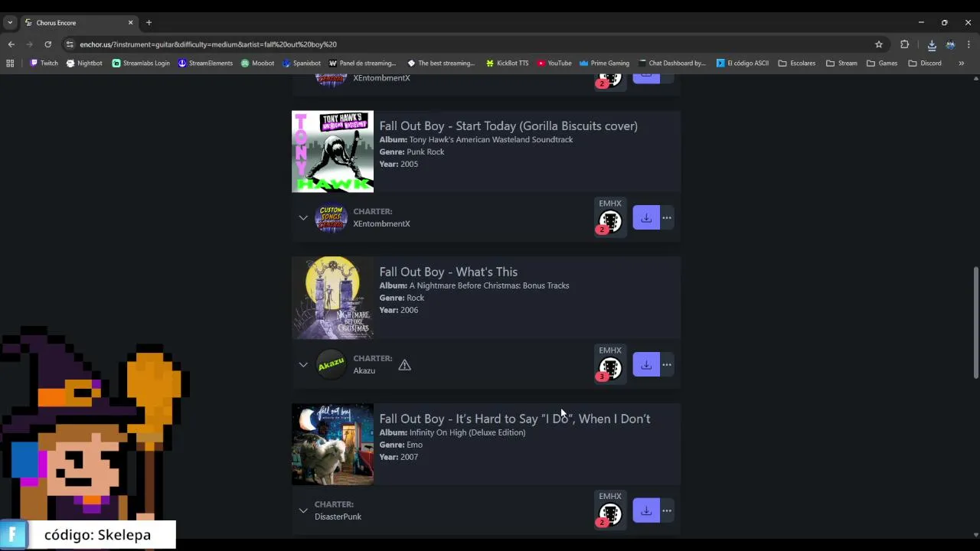
Task: Open Infinity On High album art
Action: click(332, 444)
